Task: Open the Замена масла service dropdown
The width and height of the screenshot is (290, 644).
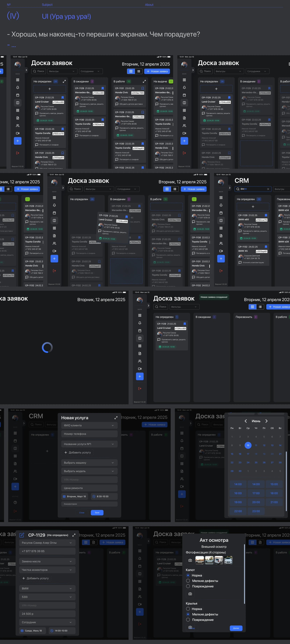Action: (47, 561)
